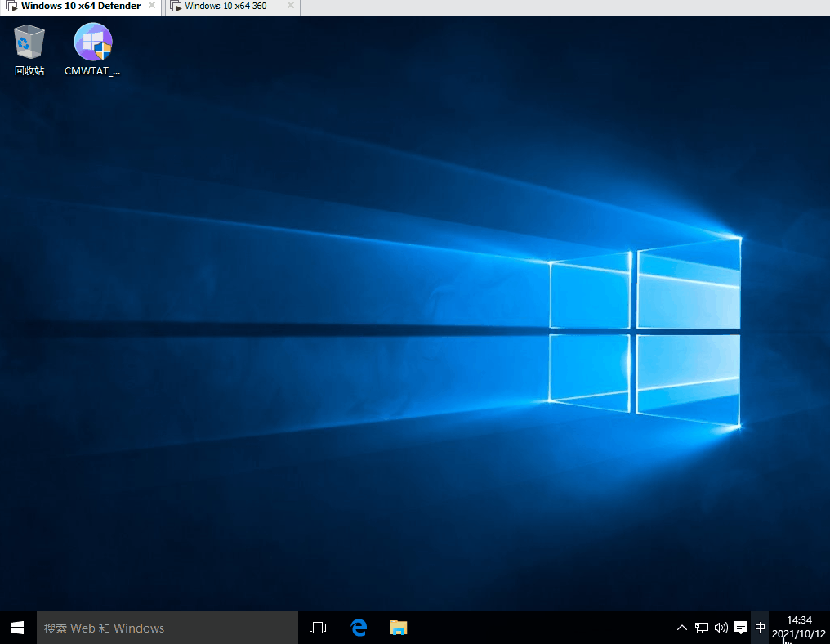Screen dimensions: 830x644
Task: Select the CMWTAT desktop shortcut icon
Action: click(x=92, y=50)
